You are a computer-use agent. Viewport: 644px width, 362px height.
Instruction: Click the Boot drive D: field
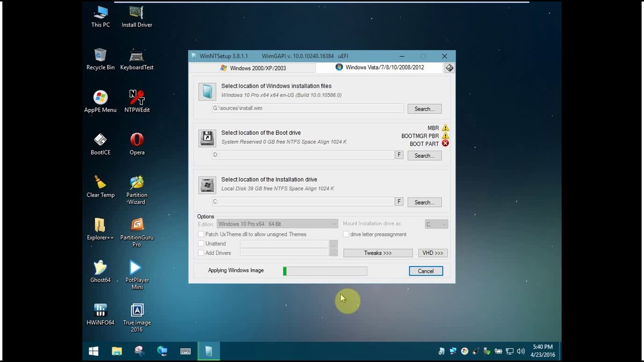303,155
